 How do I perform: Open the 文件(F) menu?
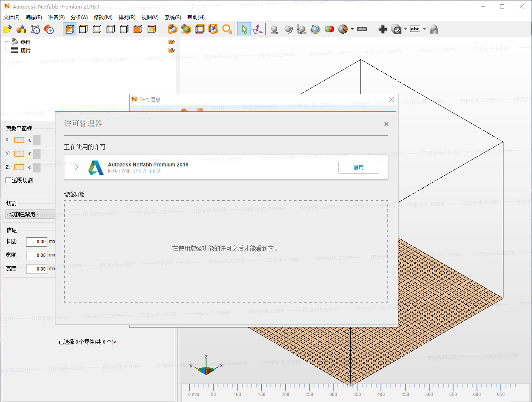click(x=12, y=17)
